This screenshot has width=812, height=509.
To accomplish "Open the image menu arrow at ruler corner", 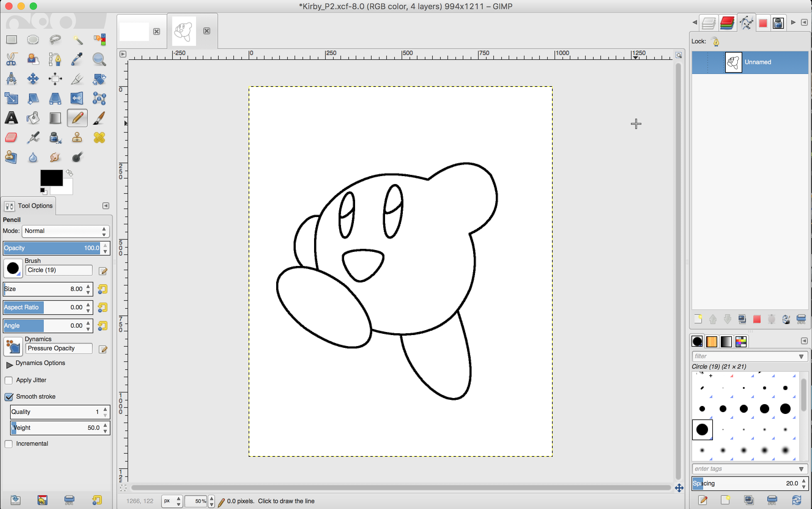I will (123, 54).
